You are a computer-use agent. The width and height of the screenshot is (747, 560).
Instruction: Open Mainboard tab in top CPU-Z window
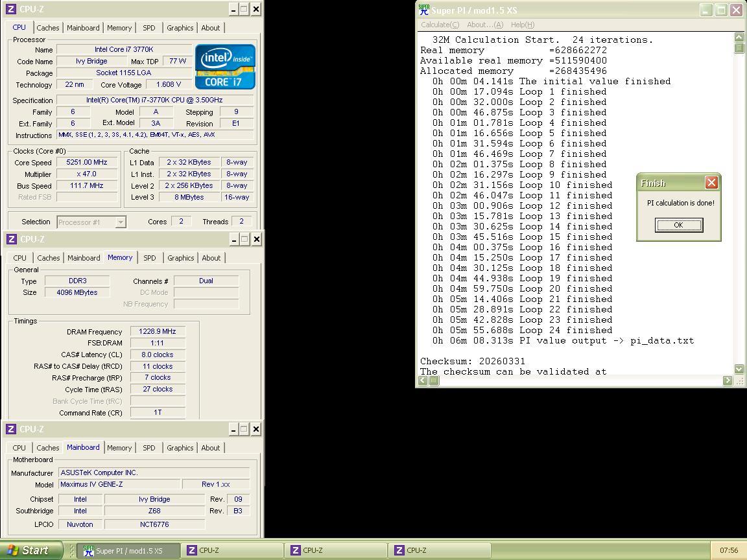coord(84,28)
